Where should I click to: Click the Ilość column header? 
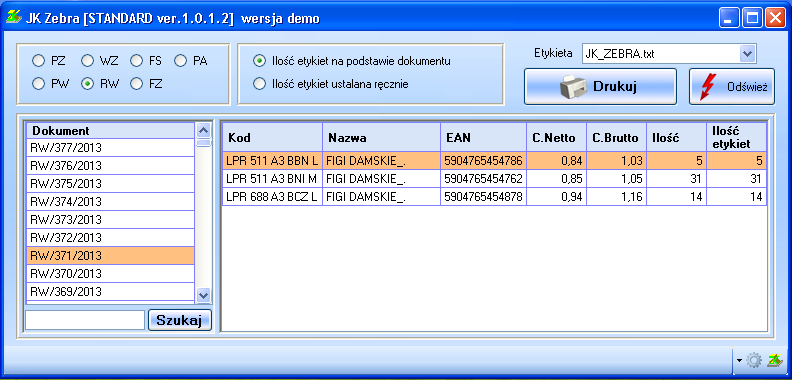pyautogui.click(x=676, y=137)
